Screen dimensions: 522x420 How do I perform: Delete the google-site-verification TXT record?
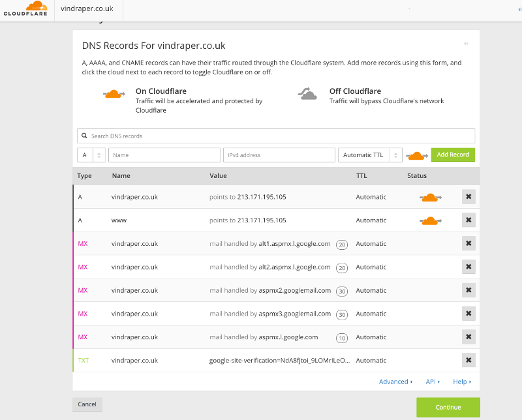(x=468, y=360)
